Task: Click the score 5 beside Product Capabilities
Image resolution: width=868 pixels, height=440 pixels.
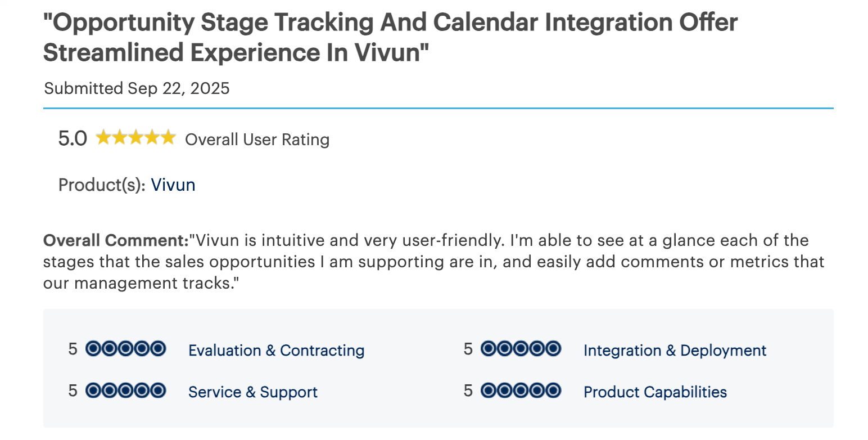Action: click(x=468, y=391)
